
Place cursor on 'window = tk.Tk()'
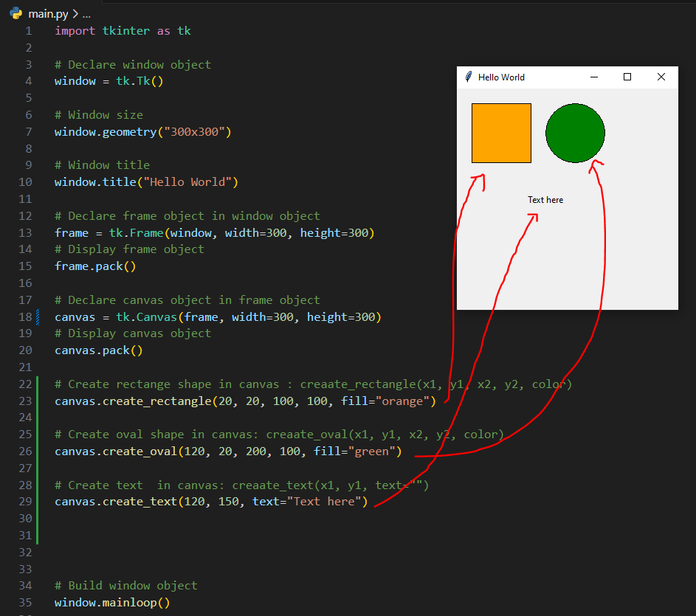pyautogui.click(x=108, y=81)
